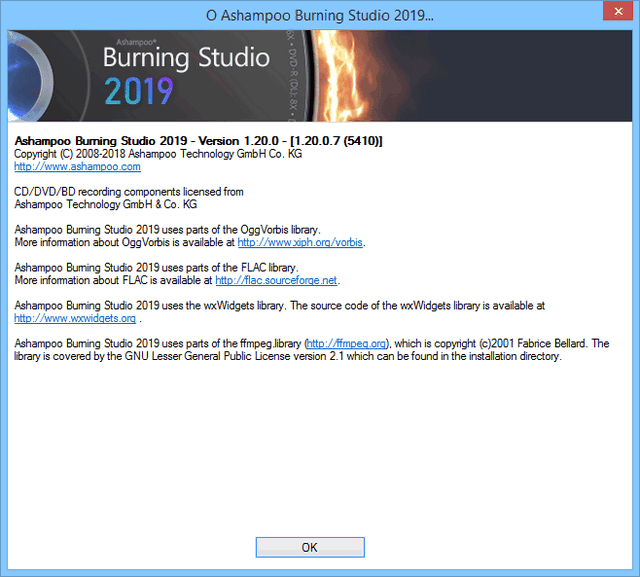Click the Burning Studio logo text in banner
Image resolution: width=640 pixels, height=577 pixels.
(186, 57)
